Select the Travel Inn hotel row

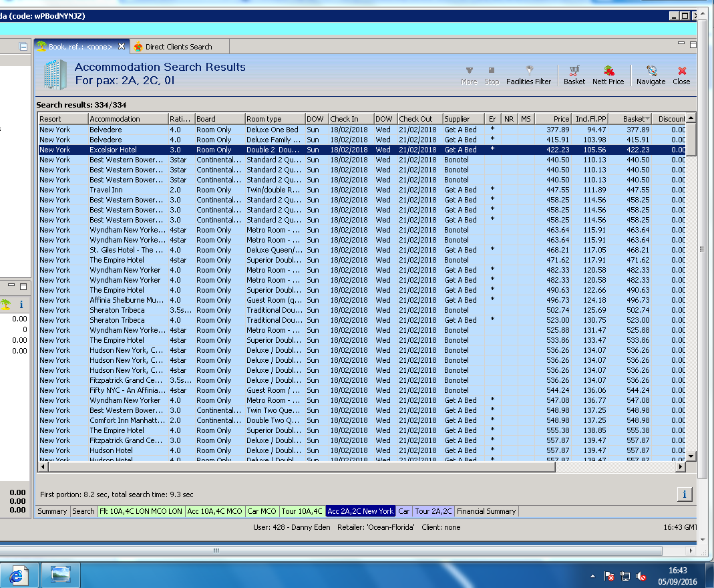(x=106, y=190)
